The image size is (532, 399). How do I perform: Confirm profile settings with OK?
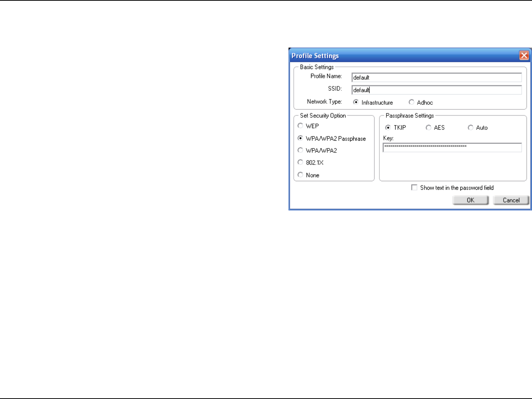(x=470, y=200)
